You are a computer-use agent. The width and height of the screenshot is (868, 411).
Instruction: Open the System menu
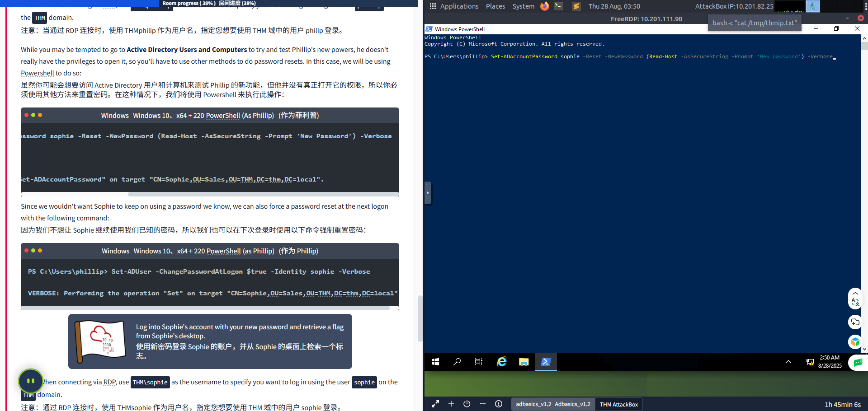coord(523,6)
